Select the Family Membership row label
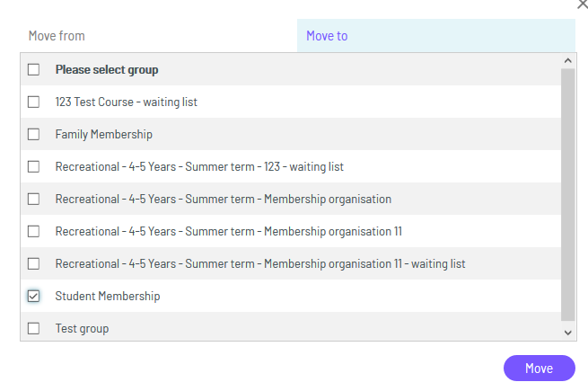 [x=104, y=134]
